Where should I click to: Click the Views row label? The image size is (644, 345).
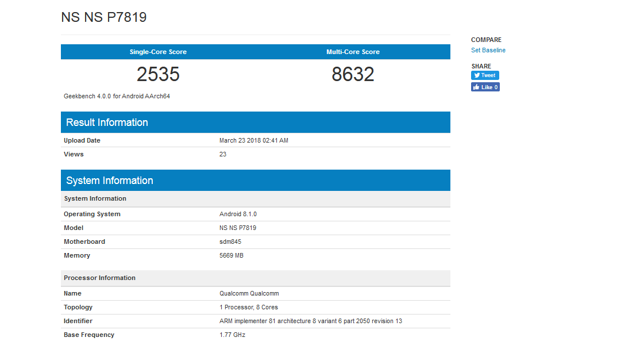click(x=74, y=155)
